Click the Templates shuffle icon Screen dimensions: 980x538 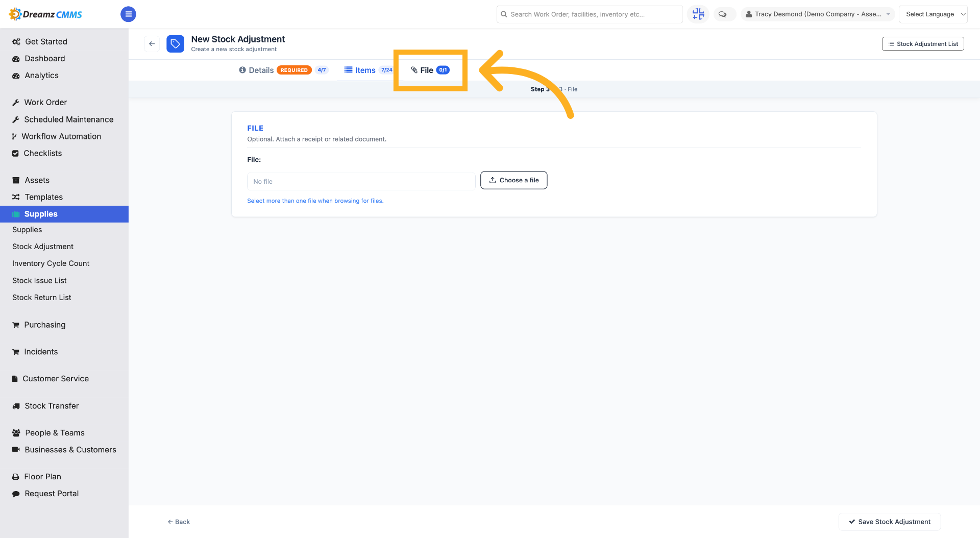[16, 197]
